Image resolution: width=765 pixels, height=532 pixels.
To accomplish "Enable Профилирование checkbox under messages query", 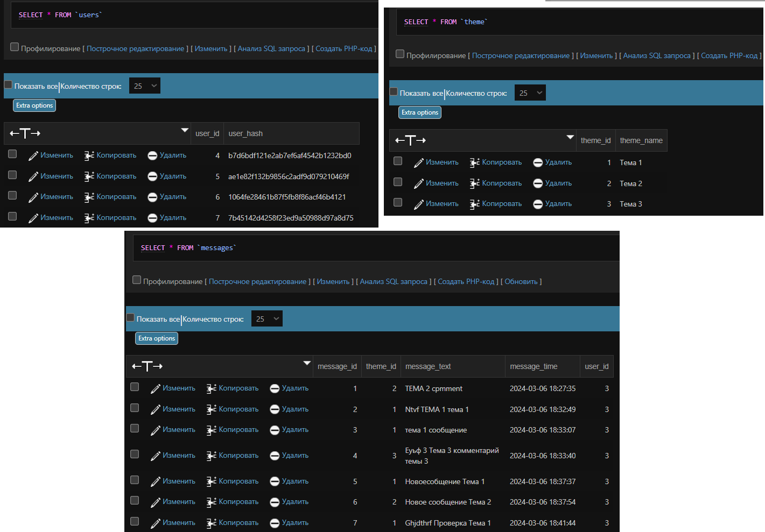I will (x=137, y=280).
